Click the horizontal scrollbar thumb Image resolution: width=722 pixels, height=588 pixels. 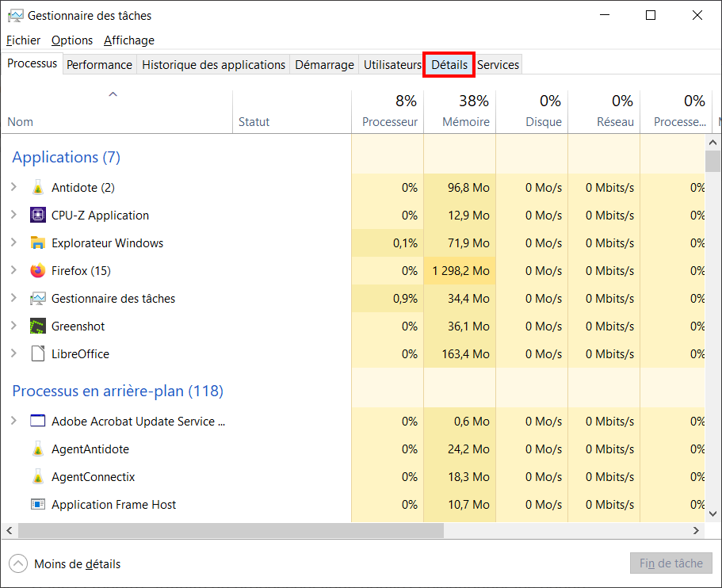(231, 530)
